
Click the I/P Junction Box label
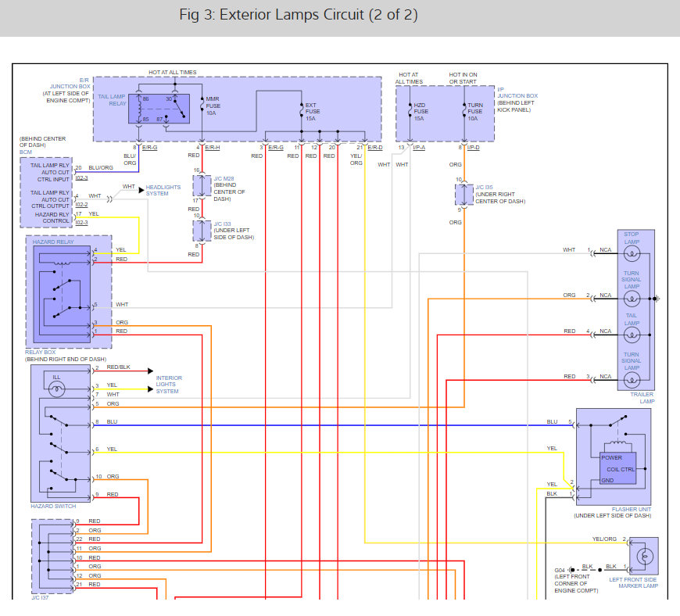(517, 92)
